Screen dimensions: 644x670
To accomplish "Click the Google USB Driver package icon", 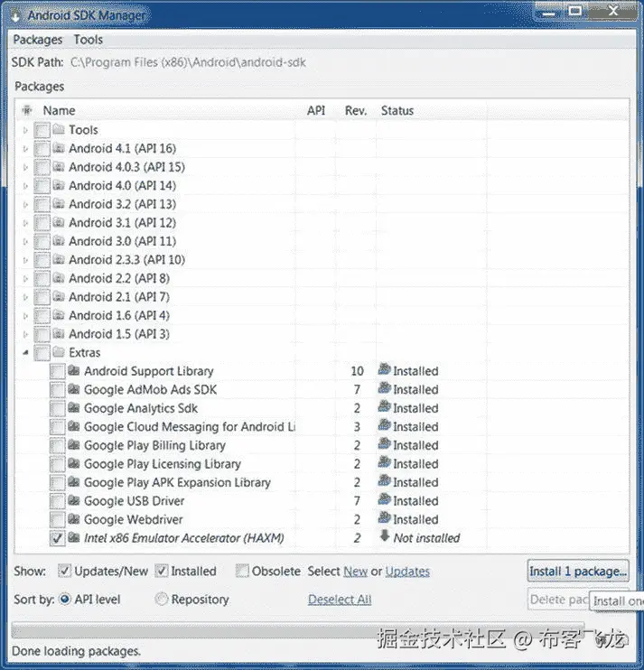I will 74,500.
